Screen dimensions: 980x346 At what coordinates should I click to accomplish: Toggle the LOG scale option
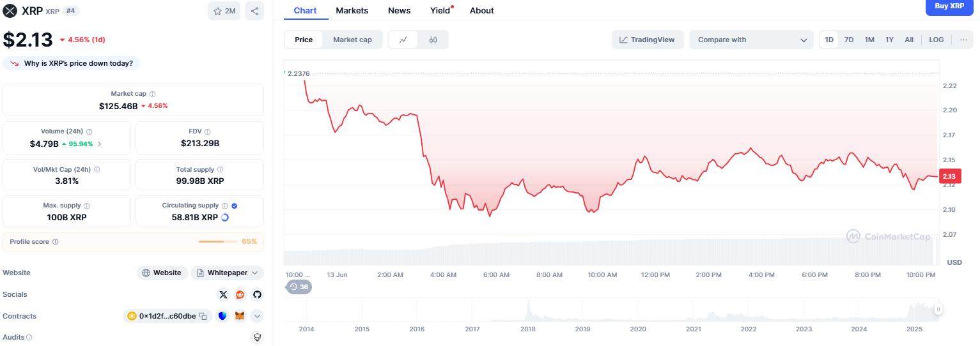click(937, 40)
